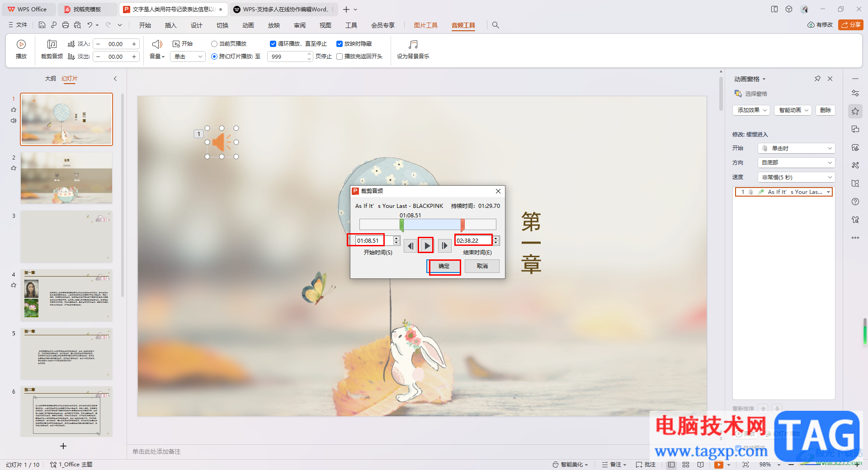The width and height of the screenshot is (868, 470).
Task: Open the File (文件) menu
Action: [18, 25]
